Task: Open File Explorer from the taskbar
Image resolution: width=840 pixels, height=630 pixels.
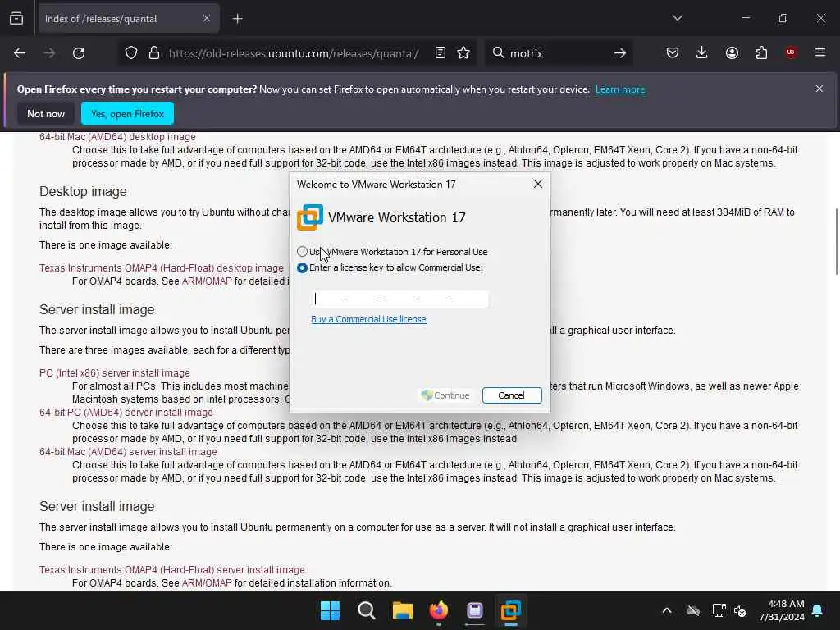Action: coord(402,610)
